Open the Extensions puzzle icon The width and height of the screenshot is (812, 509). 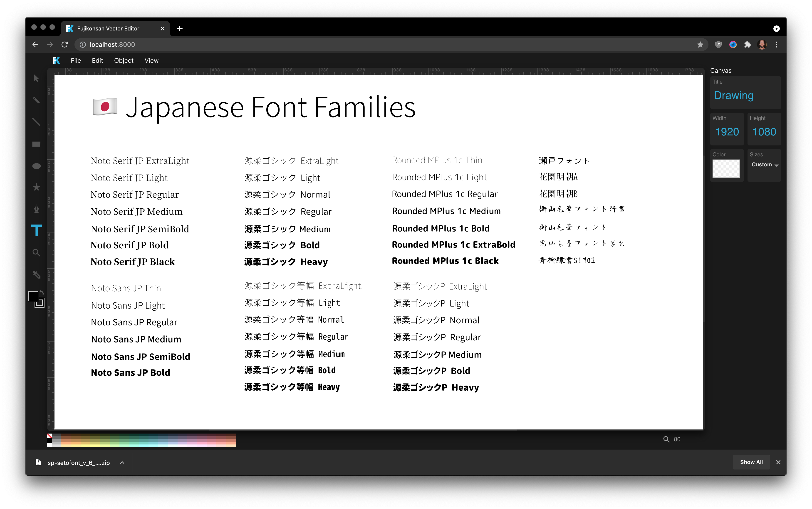click(748, 45)
